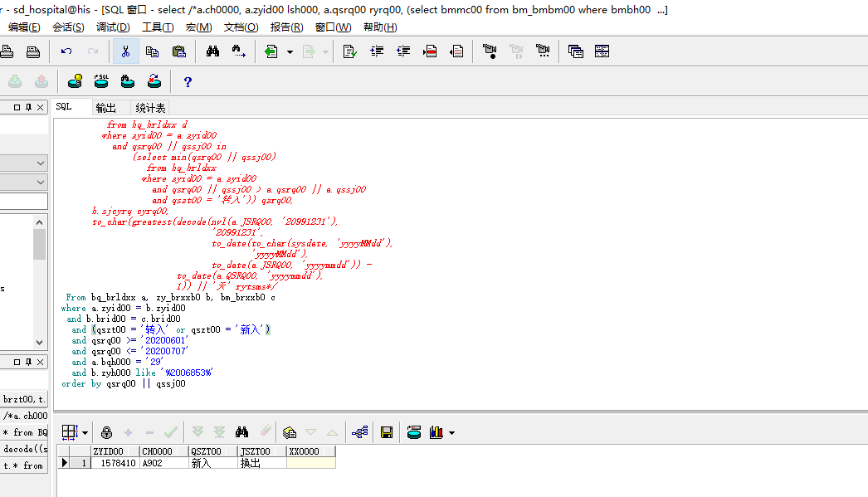Click the Comment selection icon
Viewport: 868px width, 497px height.
click(x=430, y=51)
